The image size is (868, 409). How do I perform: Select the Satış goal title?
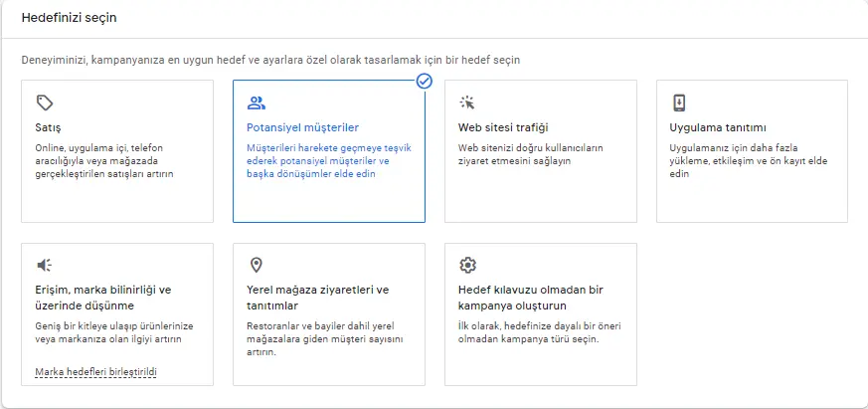[x=48, y=128]
